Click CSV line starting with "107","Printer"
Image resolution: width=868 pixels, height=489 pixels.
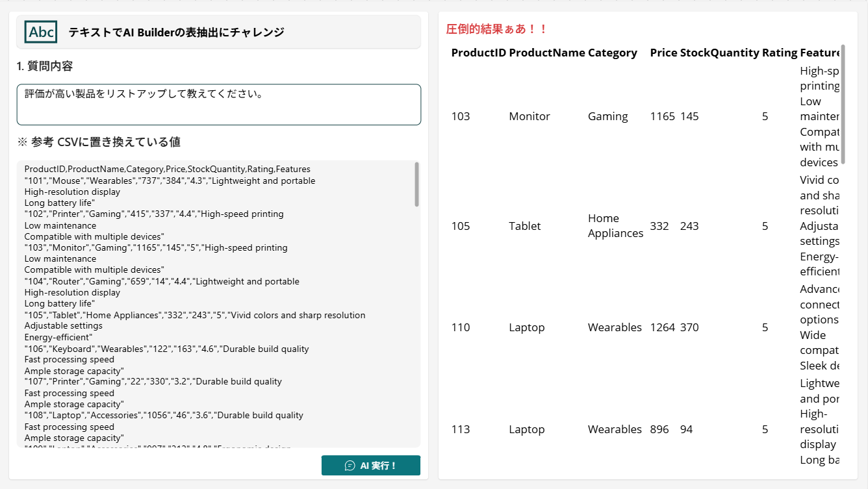[153, 381]
